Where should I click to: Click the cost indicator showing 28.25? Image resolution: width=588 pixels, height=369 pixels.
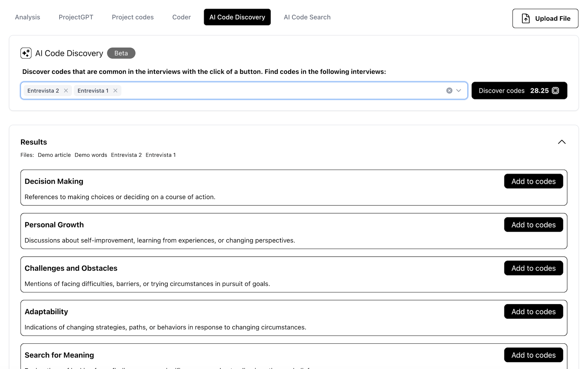(540, 91)
